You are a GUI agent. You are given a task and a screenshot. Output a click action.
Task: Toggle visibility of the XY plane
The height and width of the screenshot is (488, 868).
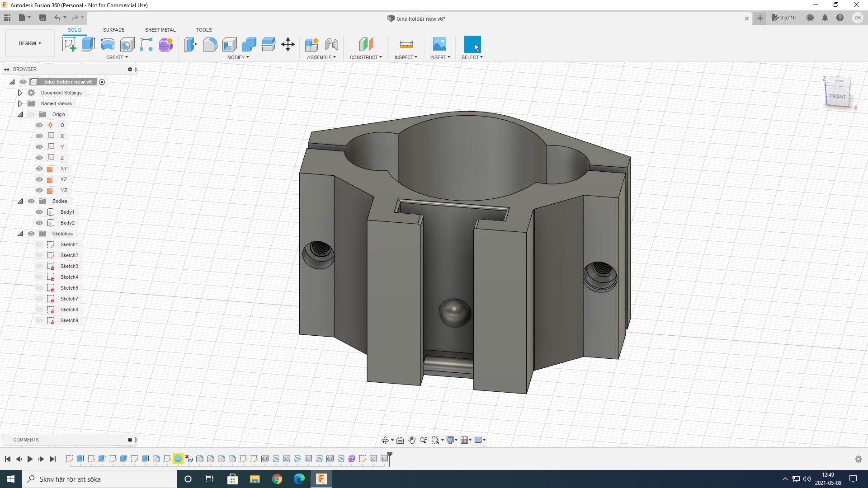[x=39, y=169]
